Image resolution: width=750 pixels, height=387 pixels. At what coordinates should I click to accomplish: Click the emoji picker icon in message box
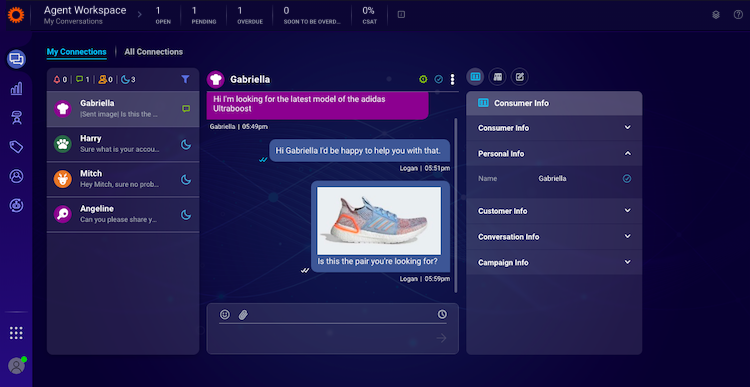(x=225, y=314)
